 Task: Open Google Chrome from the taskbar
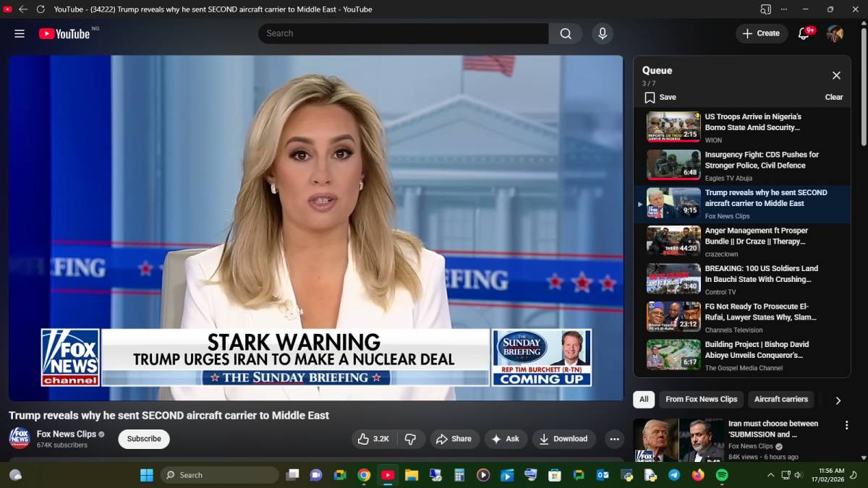click(x=364, y=475)
